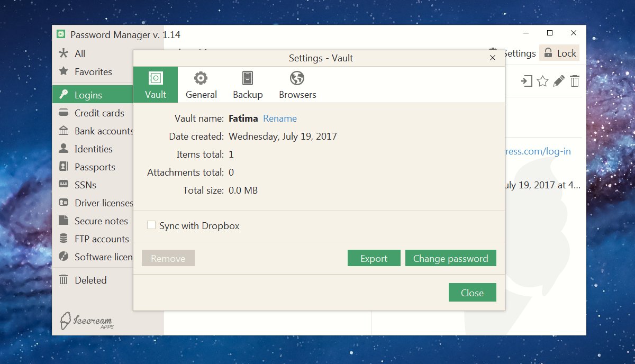
Task: Click the General gear icon
Action: 201,78
